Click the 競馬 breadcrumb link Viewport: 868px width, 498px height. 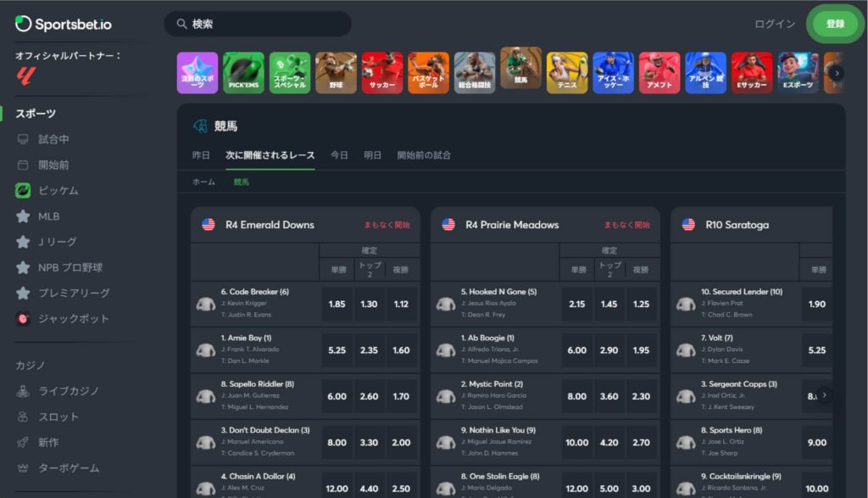pyautogui.click(x=242, y=182)
